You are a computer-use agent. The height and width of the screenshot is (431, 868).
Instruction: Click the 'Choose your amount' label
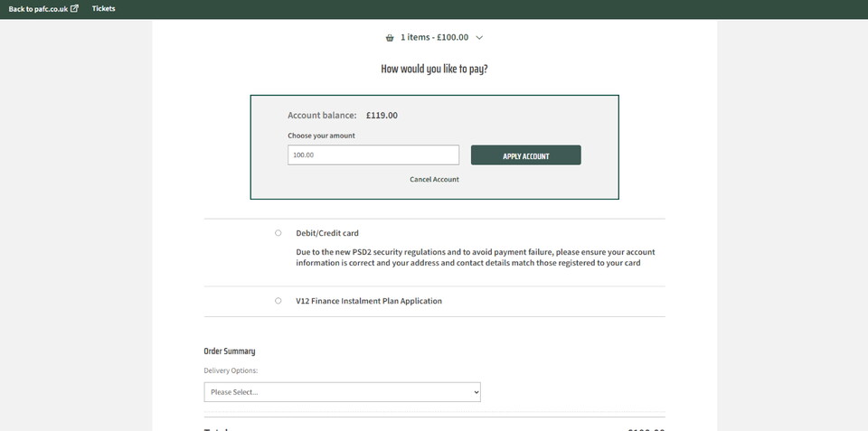coord(321,136)
